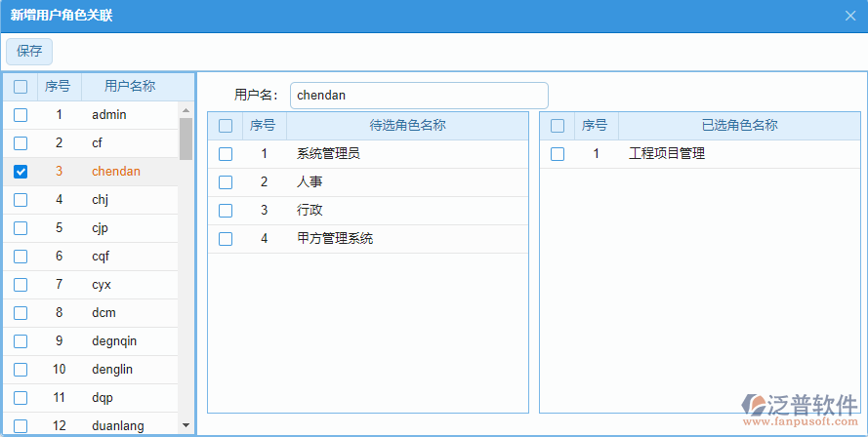The width and height of the screenshot is (868, 437).
Task: Select the user row dcm
Action: coord(104,313)
